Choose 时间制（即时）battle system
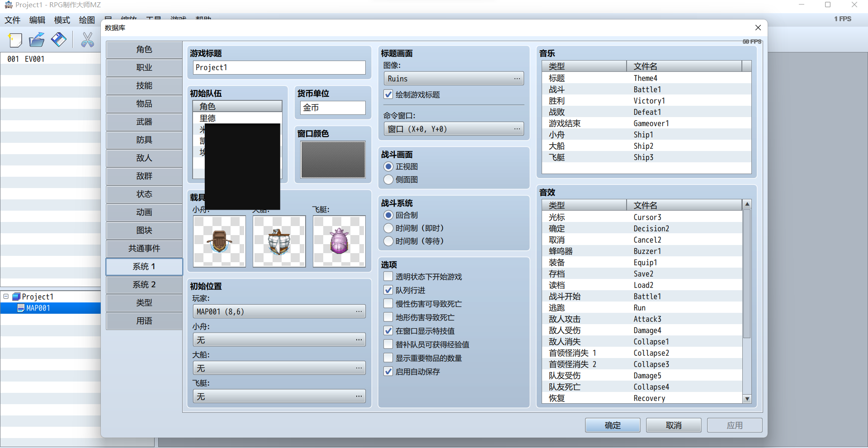The image size is (868, 448). tap(388, 228)
